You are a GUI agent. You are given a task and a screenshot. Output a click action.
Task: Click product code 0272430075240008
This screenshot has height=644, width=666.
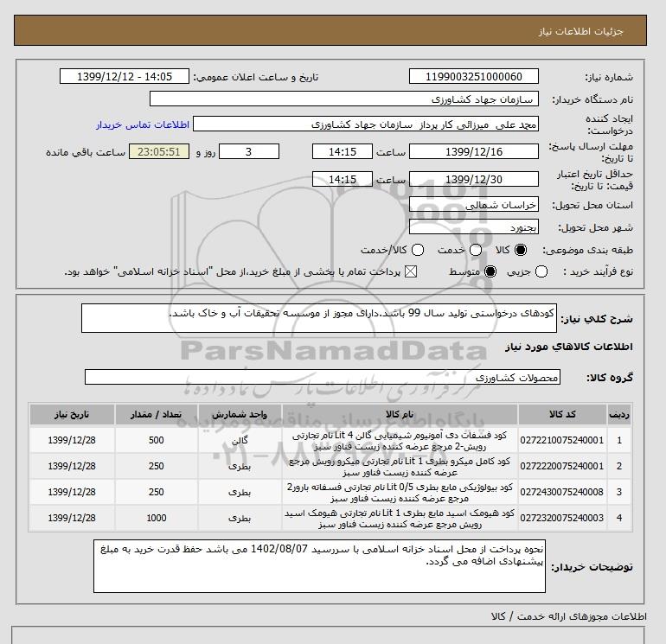562,492
